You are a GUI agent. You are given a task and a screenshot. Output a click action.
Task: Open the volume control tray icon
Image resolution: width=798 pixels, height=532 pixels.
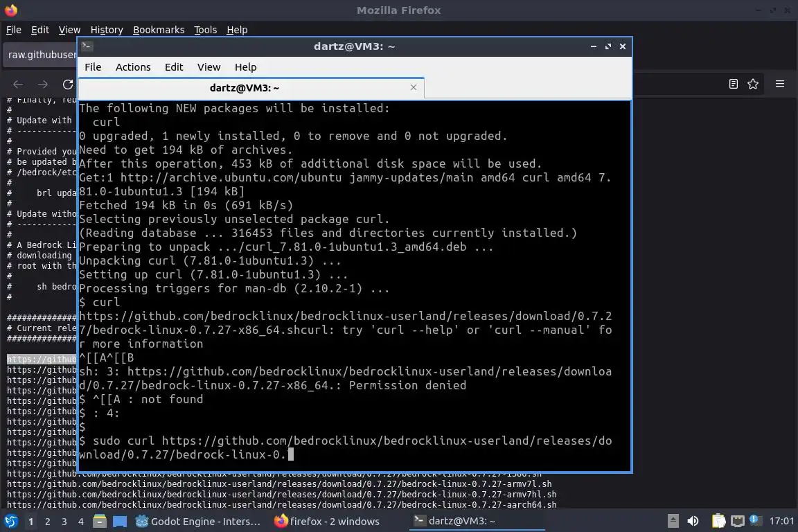point(693,522)
